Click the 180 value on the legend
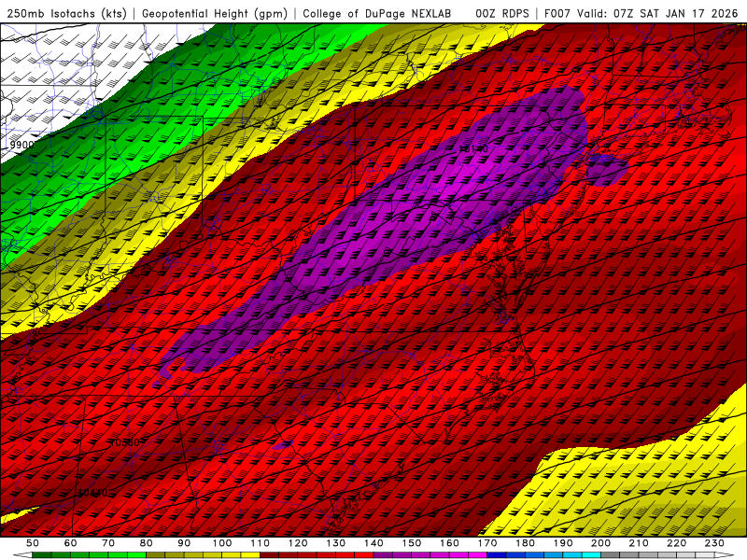 525,543
